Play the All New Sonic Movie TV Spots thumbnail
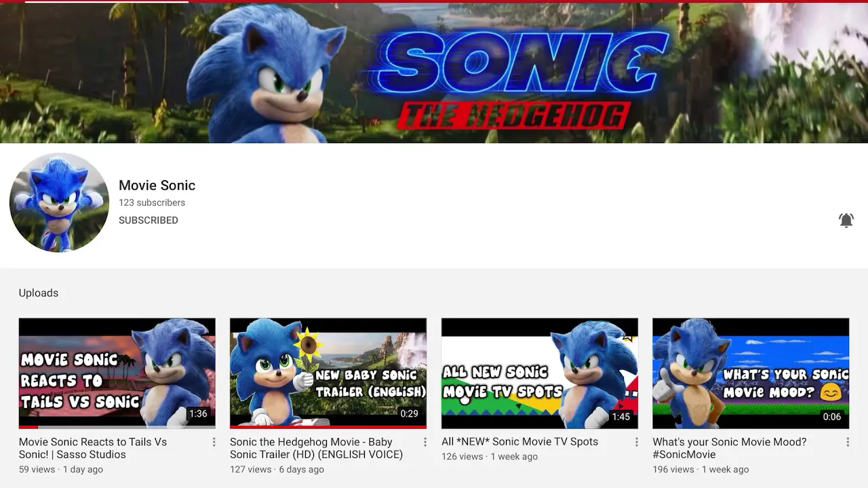The width and height of the screenshot is (868, 488). point(540,373)
